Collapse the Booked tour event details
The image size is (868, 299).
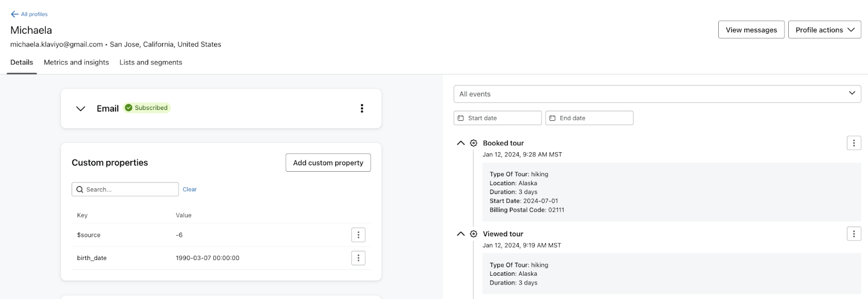[x=461, y=143]
